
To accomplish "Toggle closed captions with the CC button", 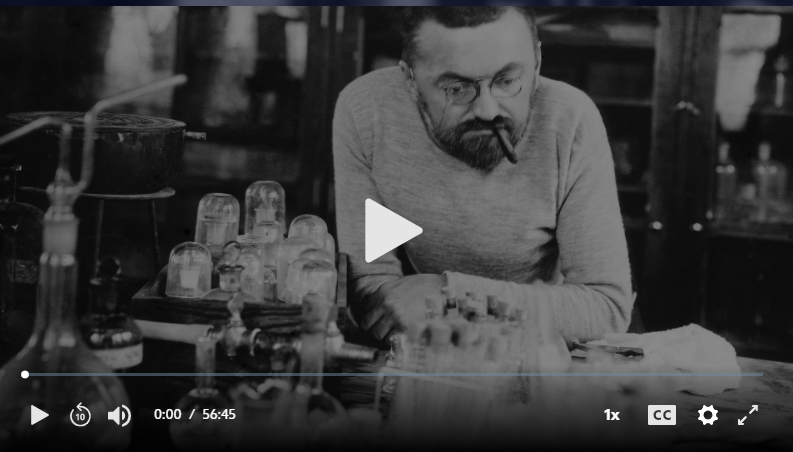I will (x=662, y=415).
